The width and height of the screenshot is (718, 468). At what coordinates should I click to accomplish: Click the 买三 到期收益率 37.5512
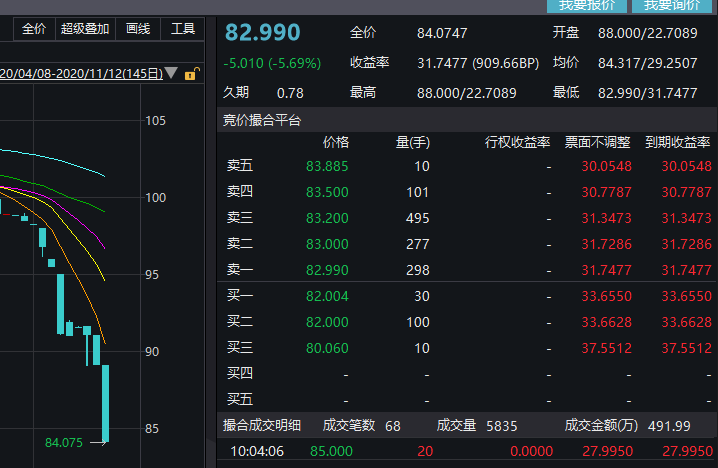click(x=686, y=348)
